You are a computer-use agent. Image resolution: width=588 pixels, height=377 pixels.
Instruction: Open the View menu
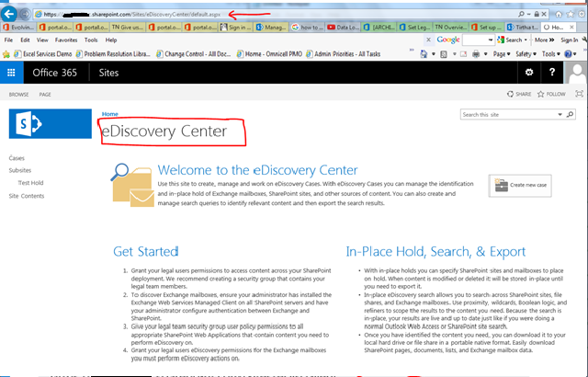click(42, 40)
